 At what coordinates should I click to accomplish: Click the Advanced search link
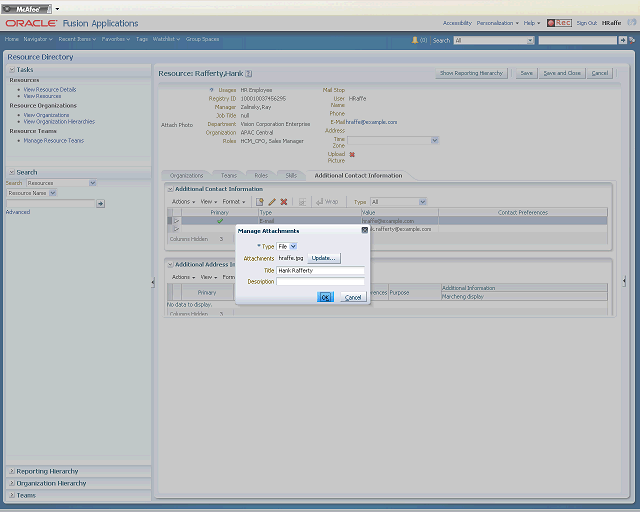(x=18, y=212)
